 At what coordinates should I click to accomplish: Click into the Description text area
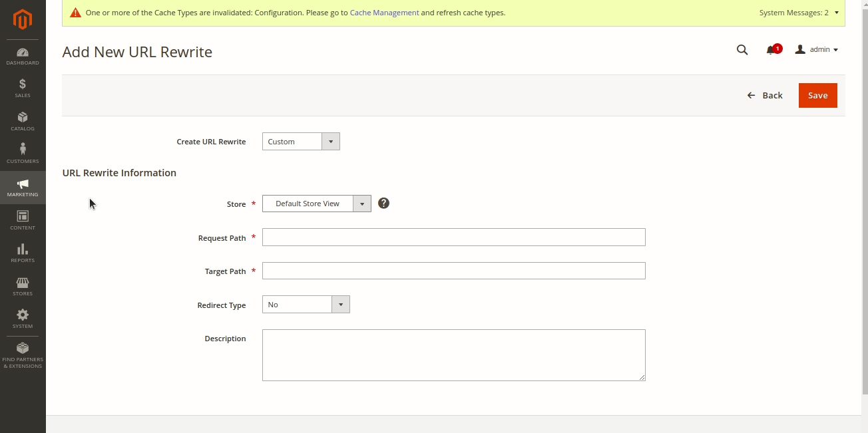click(x=454, y=355)
